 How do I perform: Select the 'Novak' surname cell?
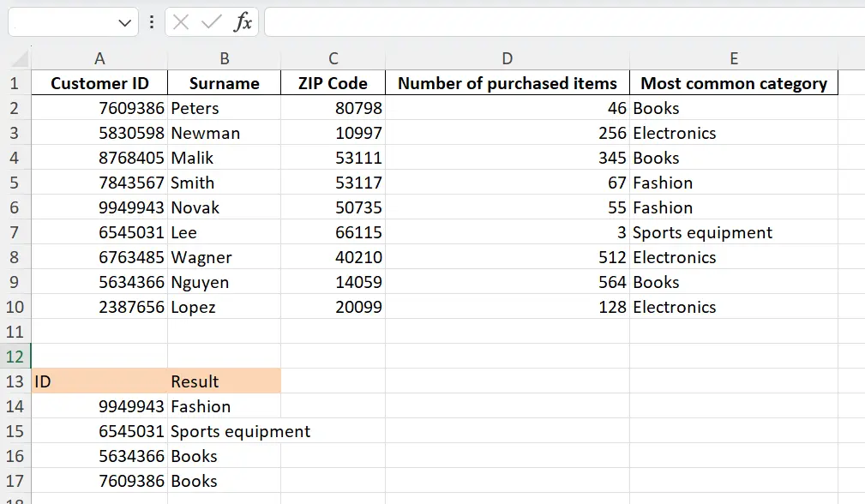[224, 207]
